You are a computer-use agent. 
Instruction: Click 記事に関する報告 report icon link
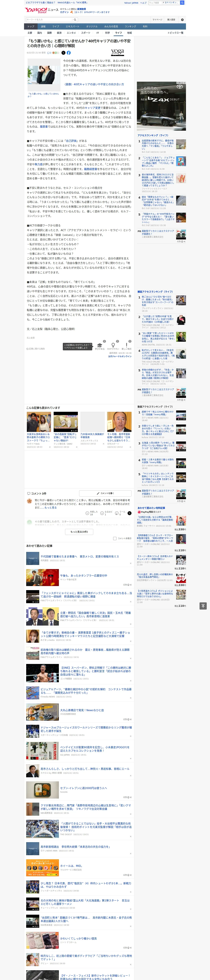point(35,349)
